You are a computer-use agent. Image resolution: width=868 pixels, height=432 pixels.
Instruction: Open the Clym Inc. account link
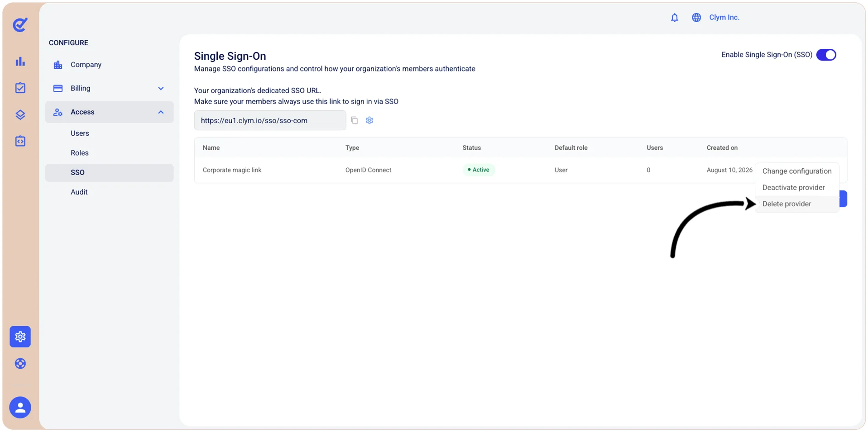coord(724,18)
